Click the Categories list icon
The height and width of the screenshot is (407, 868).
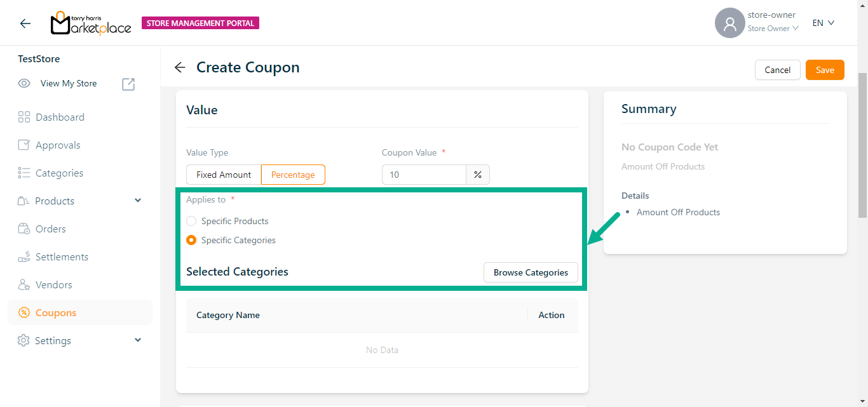click(24, 173)
